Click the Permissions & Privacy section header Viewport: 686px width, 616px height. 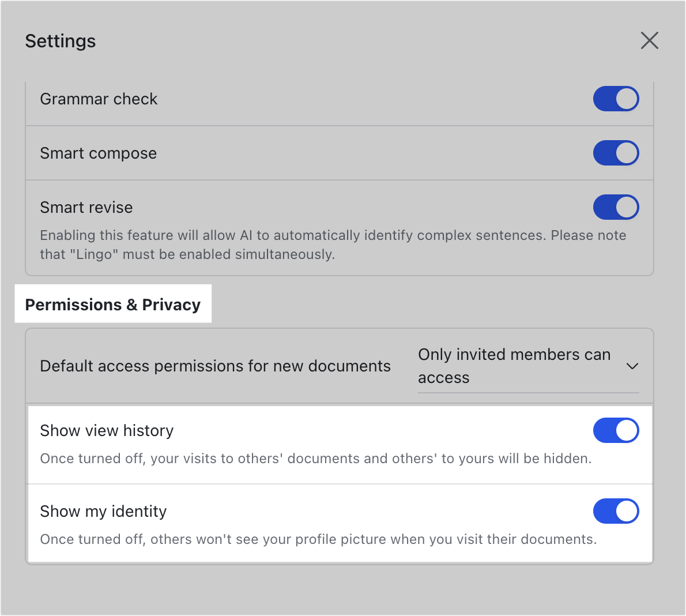(113, 304)
